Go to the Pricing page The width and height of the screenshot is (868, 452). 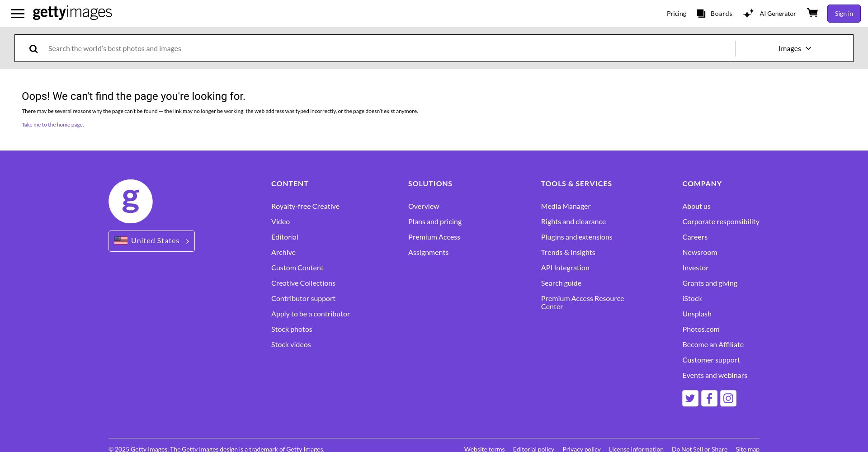(x=676, y=14)
